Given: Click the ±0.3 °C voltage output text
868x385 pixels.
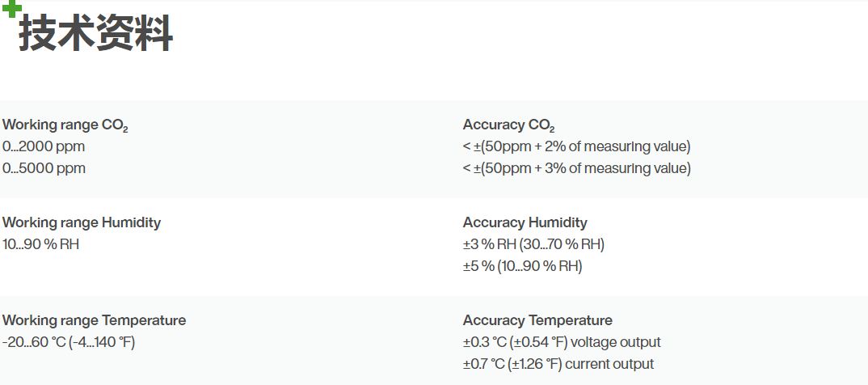Looking at the screenshot, I should pos(562,342).
